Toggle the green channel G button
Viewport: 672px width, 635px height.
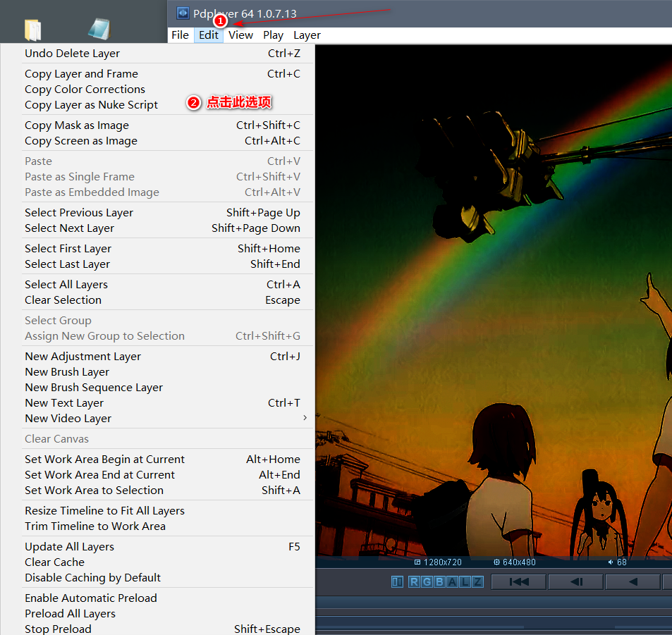click(x=427, y=581)
